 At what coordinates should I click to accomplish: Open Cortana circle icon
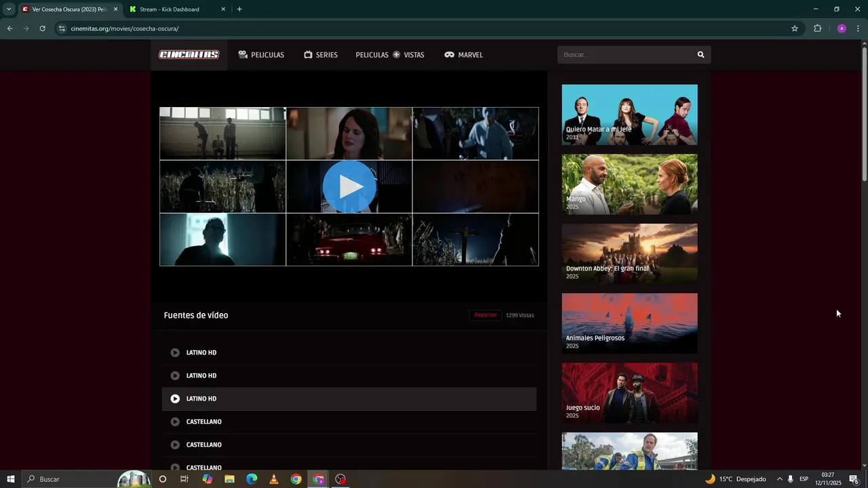[162, 479]
